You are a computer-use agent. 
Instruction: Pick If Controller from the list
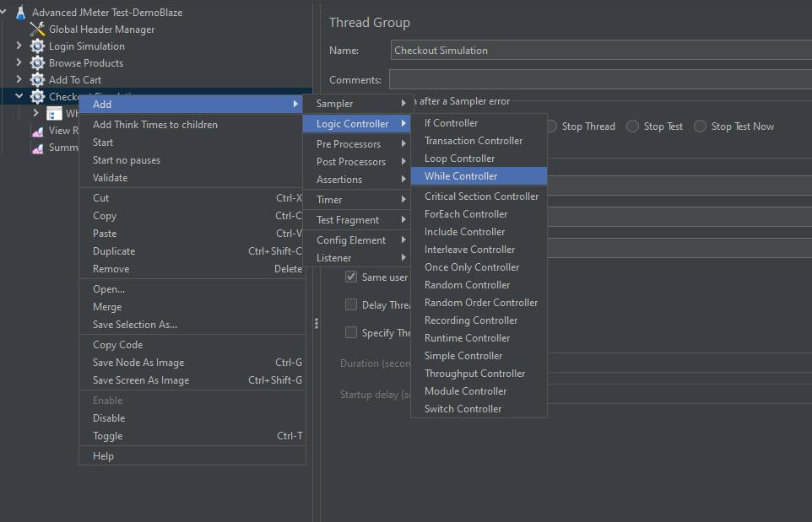479,123
